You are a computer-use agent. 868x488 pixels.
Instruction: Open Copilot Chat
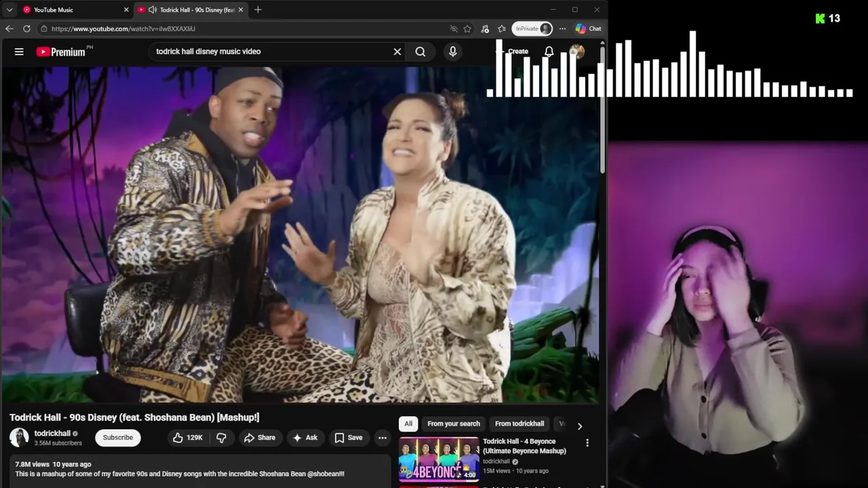click(588, 28)
